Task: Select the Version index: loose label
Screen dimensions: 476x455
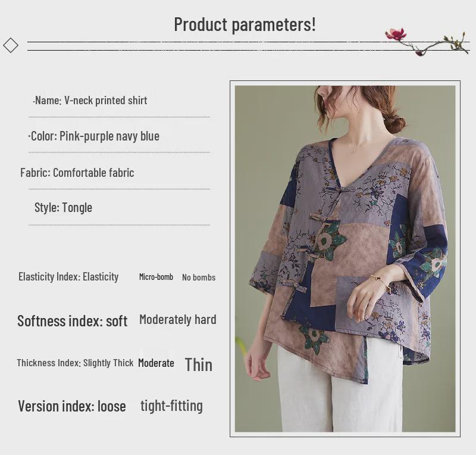Action: pyautogui.click(x=72, y=406)
